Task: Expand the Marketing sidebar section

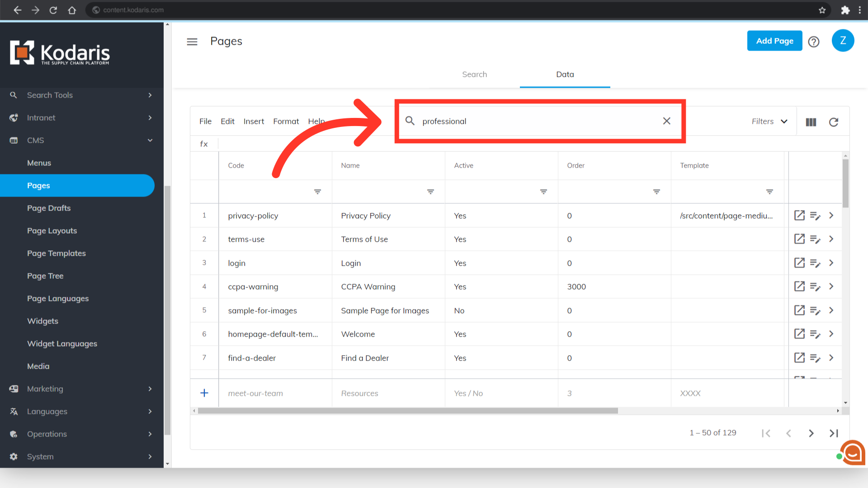Action: click(x=150, y=389)
